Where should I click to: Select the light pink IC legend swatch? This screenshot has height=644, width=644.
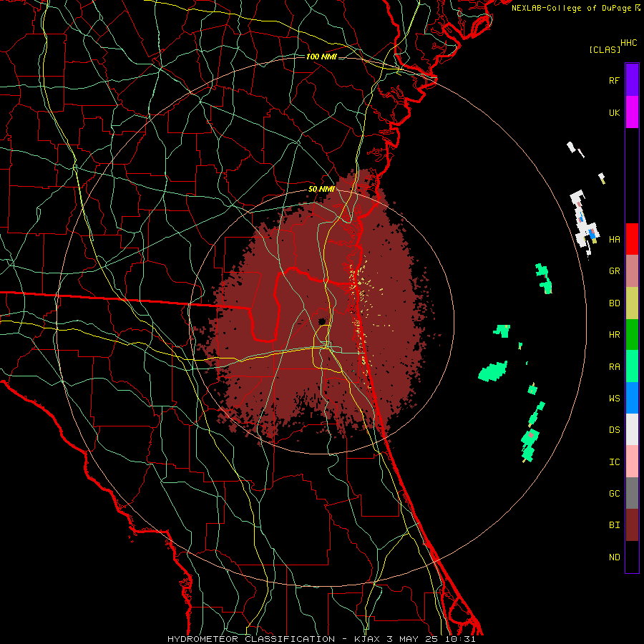(x=632, y=462)
